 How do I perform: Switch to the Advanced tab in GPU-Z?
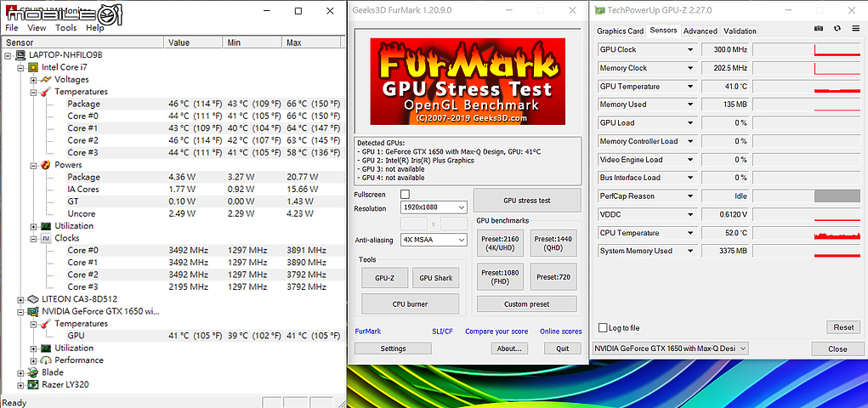point(701,31)
